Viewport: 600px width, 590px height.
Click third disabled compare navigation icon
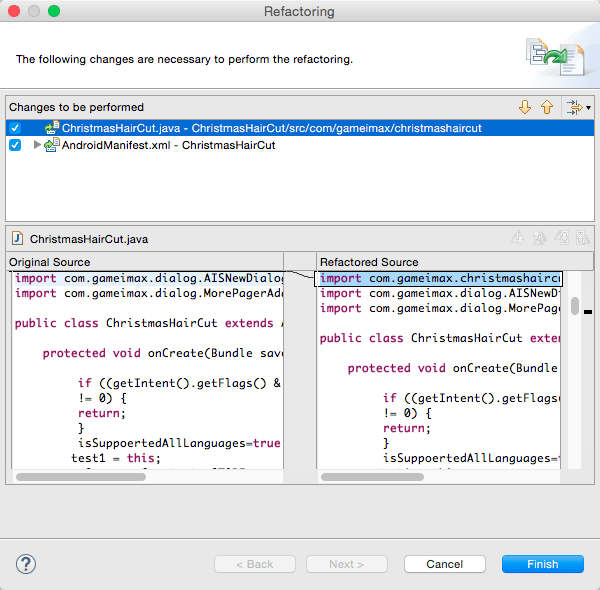pos(561,238)
